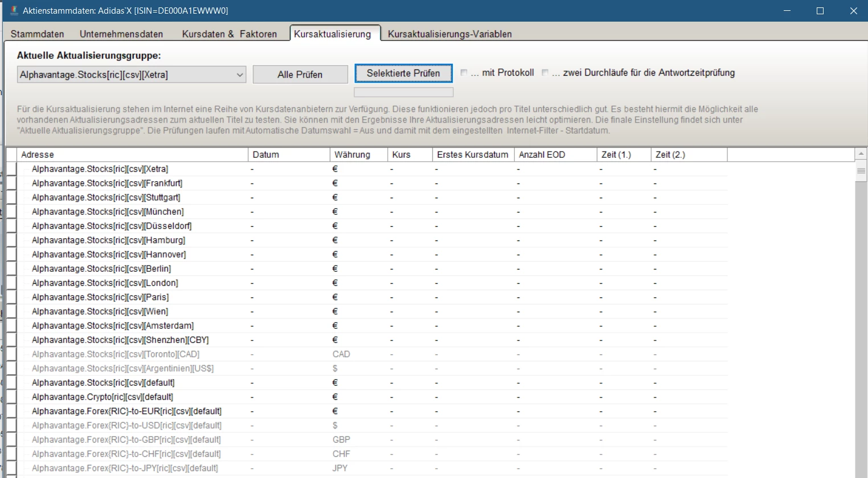Image resolution: width=868 pixels, height=478 pixels.
Task: Check the box for the [München] row
Action: 11,211
